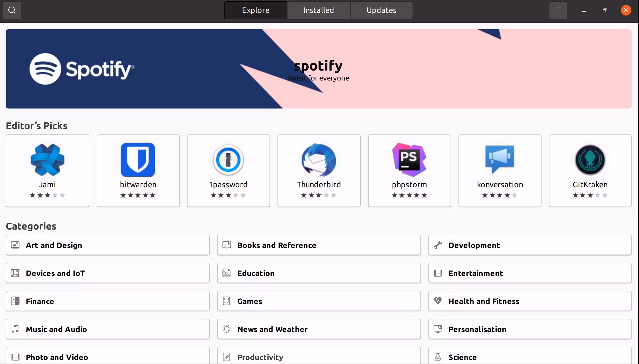This screenshot has height=364, width=639.
Task: Click the Games controller icon
Action: coord(226,301)
